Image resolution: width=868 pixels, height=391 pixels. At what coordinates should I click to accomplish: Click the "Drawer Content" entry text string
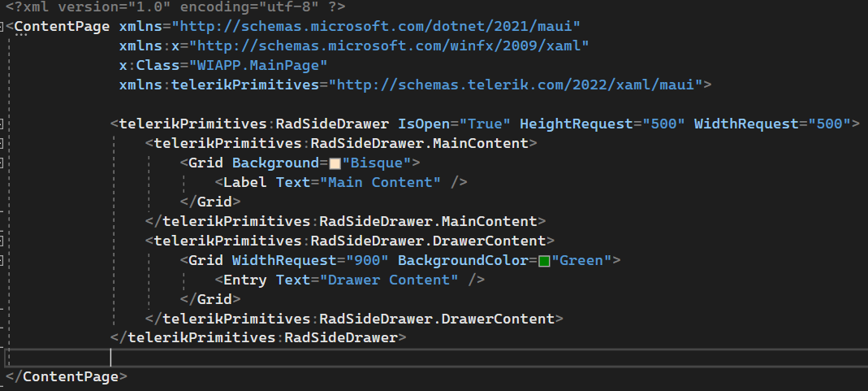[x=389, y=280]
